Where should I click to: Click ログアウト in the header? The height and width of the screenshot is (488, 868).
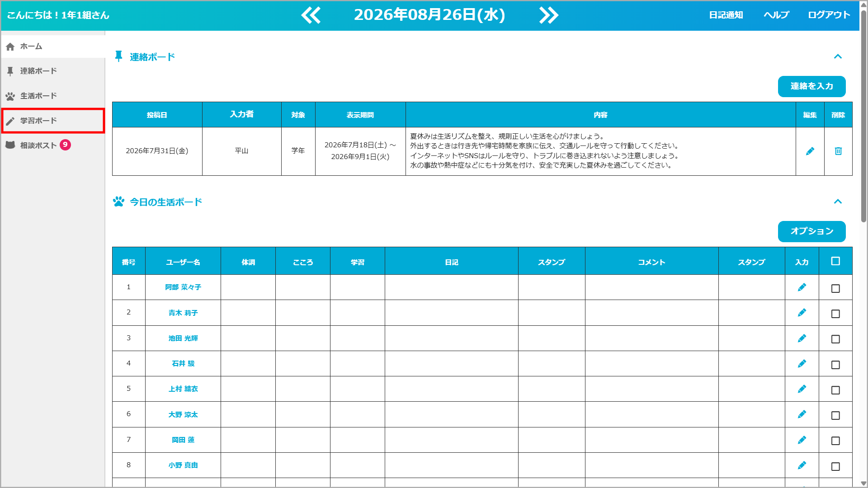[x=829, y=15]
